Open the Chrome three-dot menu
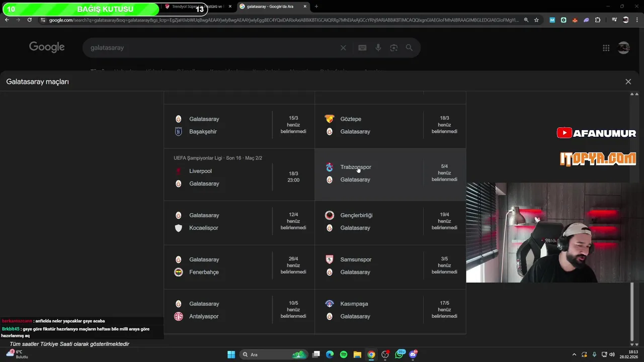Viewport: 644px width, 362px height. (636, 20)
